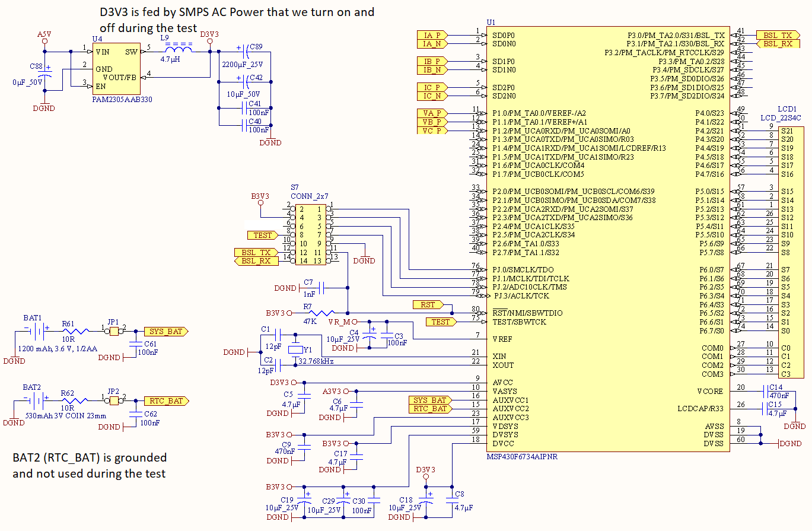Click the C88 capacitor designator

(37, 66)
